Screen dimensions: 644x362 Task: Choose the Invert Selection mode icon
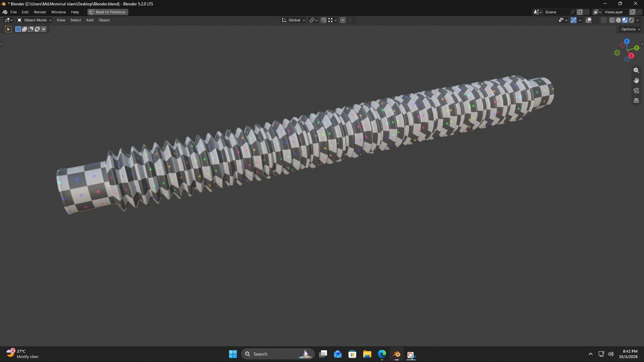[x=37, y=29]
